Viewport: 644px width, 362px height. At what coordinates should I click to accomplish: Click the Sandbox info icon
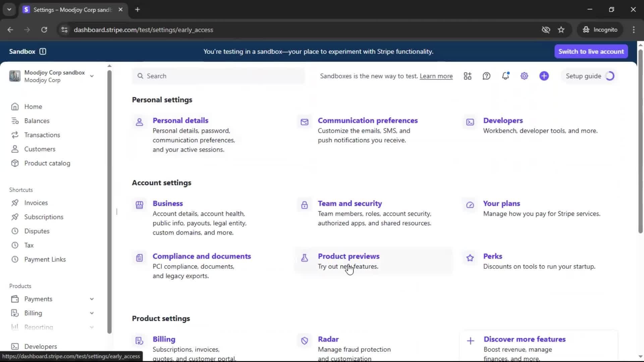43,51
